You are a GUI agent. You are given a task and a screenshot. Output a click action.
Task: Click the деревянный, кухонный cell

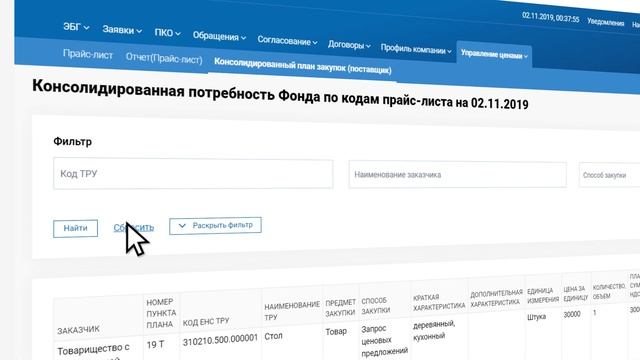tap(433, 330)
